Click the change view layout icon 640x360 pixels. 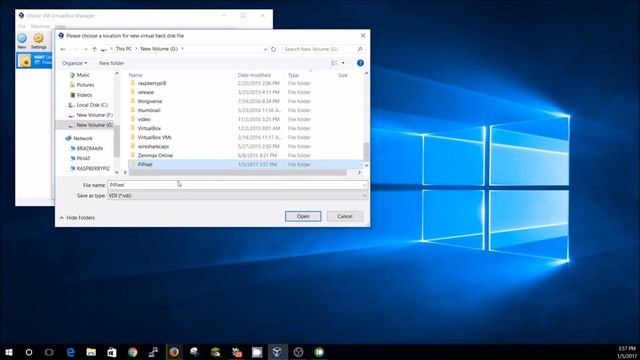pyautogui.click(x=334, y=63)
